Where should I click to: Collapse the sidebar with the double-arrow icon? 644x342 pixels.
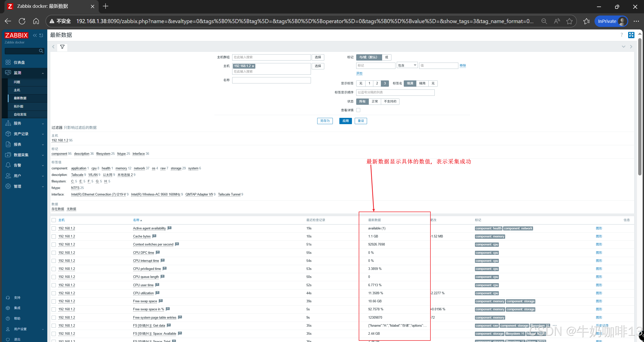coord(35,35)
